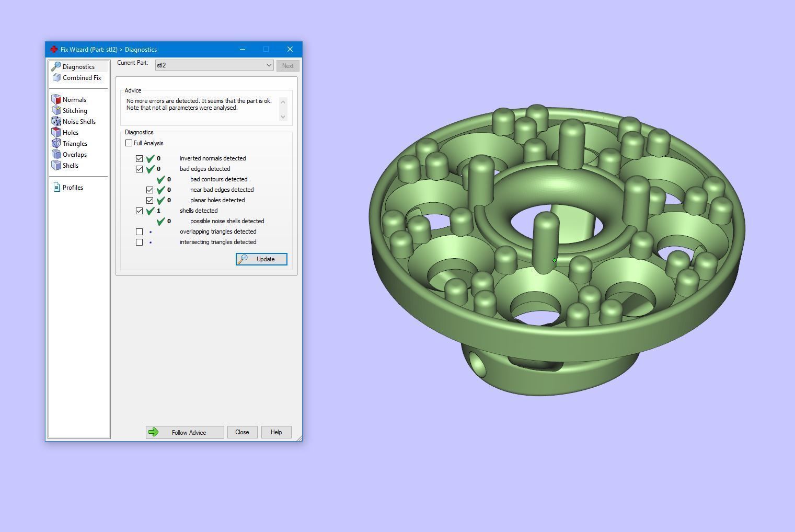This screenshot has width=795, height=532.
Task: Enable overlapping triangles detected checkbox
Action: (139, 232)
